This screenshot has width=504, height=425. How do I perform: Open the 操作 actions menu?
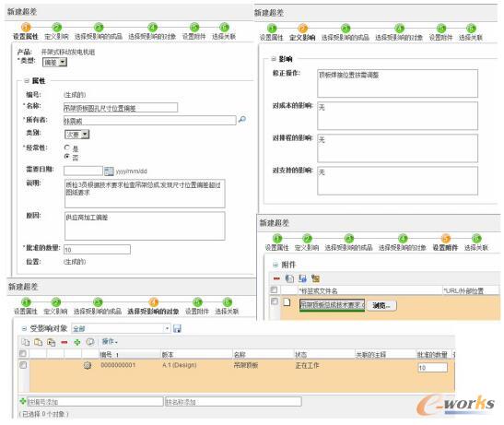point(110,341)
